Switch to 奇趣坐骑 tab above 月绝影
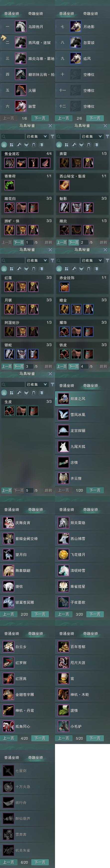Image resolution: width=110 pixels, height=868 pixels. coord(91,14)
